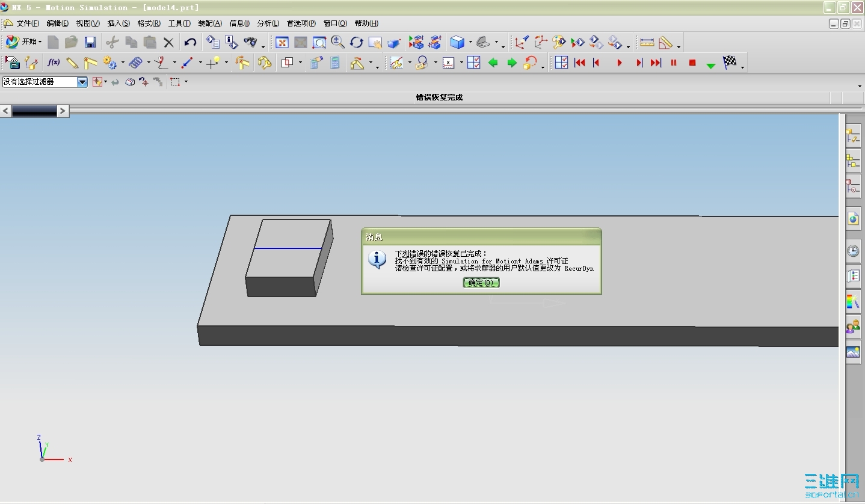The width and height of the screenshot is (865, 504).
Task: Click the left scroll arrow below toolbar
Action: [5, 111]
